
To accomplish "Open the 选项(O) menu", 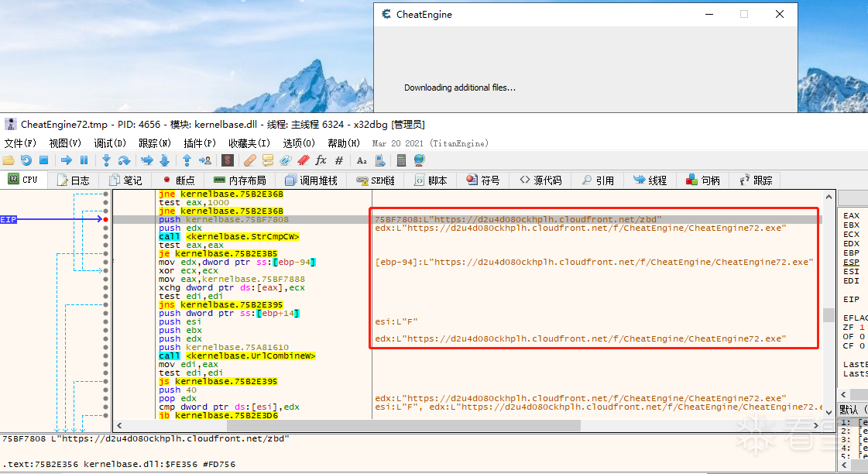I will coord(300,143).
